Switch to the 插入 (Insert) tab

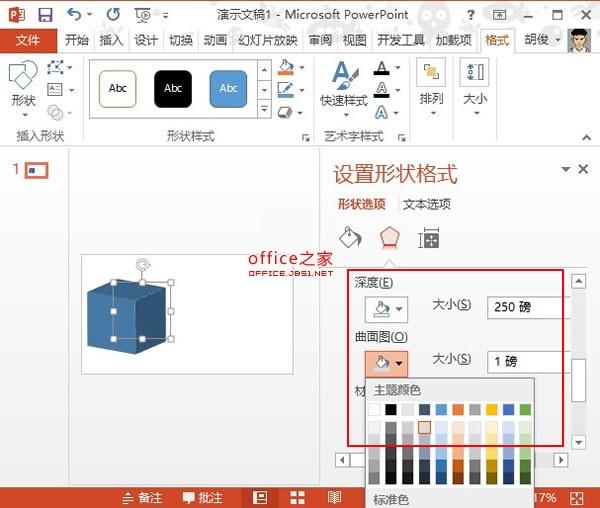tap(111, 40)
